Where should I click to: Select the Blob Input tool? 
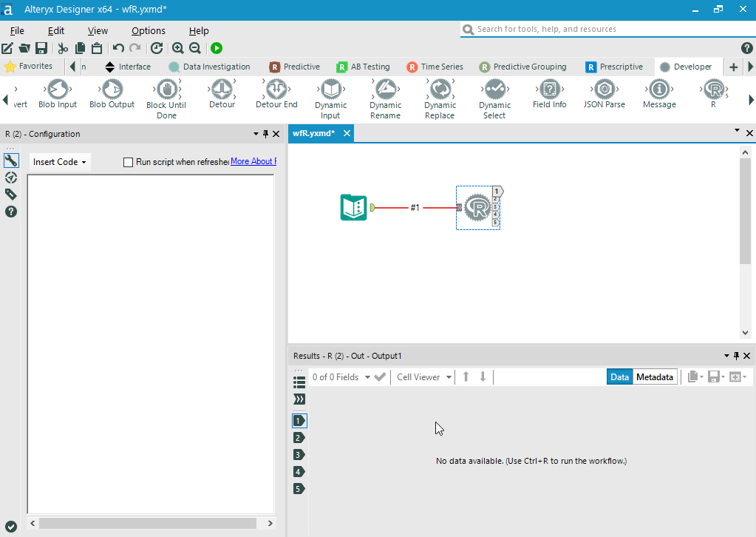58,95
